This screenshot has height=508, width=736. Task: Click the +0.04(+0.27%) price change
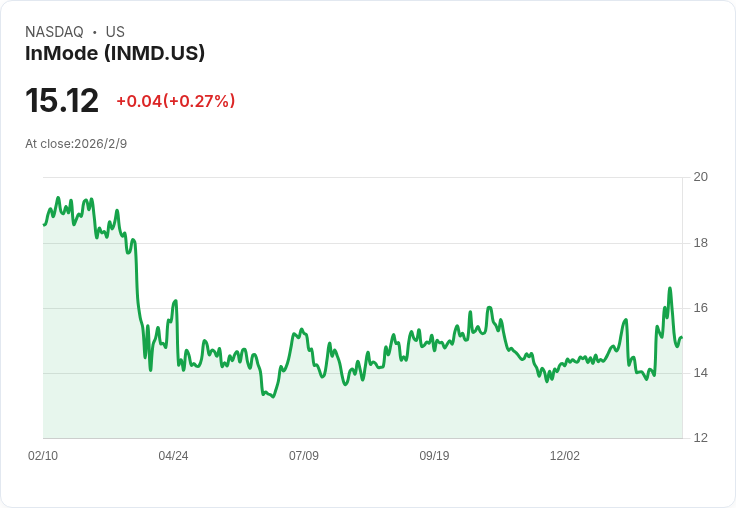tap(176, 101)
